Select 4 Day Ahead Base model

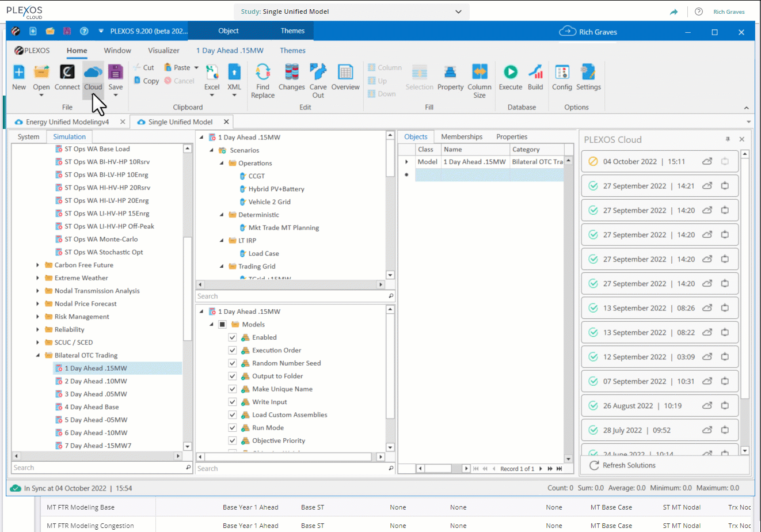92,407
